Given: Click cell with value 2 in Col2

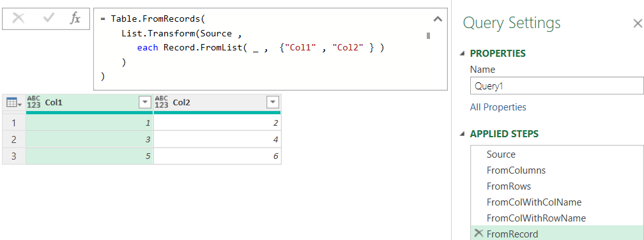Looking at the screenshot, I should (x=217, y=123).
